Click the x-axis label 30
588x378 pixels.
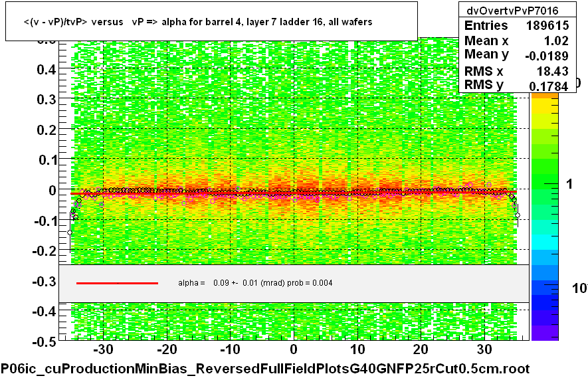pyautogui.click(x=484, y=349)
